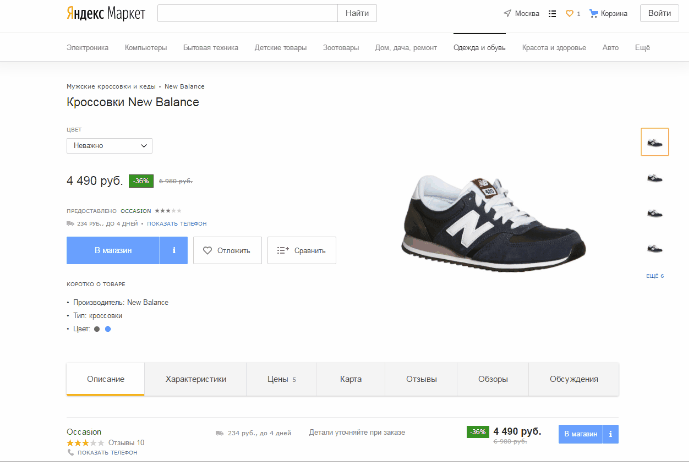Click the large В магазин button
This screenshot has width=689, height=462.
pos(113,250)
